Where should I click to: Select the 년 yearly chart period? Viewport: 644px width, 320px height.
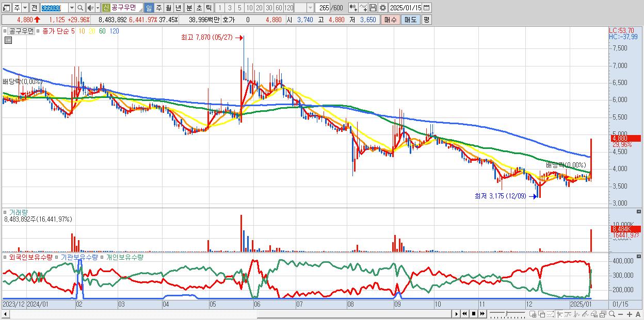tap(178, 8)
